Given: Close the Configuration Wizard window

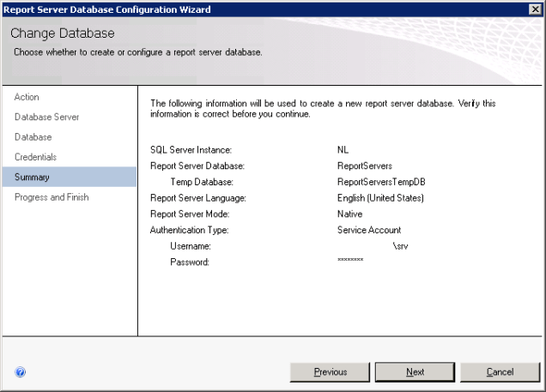Looking at the screenshot, I should click(x=535, y=9).
